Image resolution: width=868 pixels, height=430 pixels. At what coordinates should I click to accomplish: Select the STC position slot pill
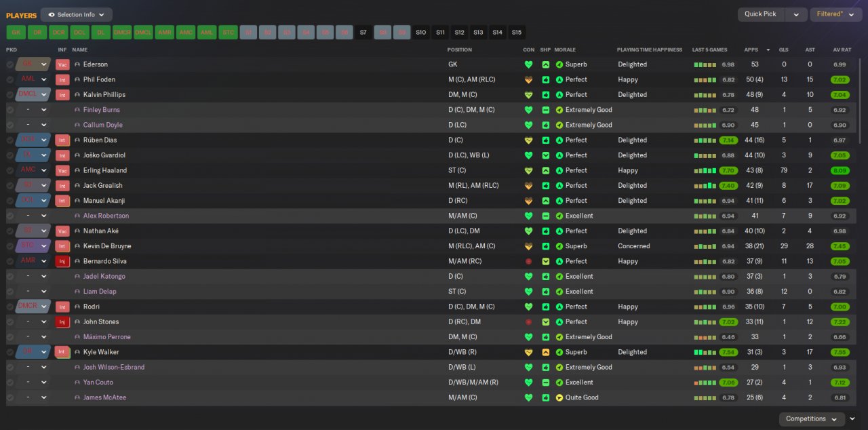pyautogui.click(x=228, y=32)
